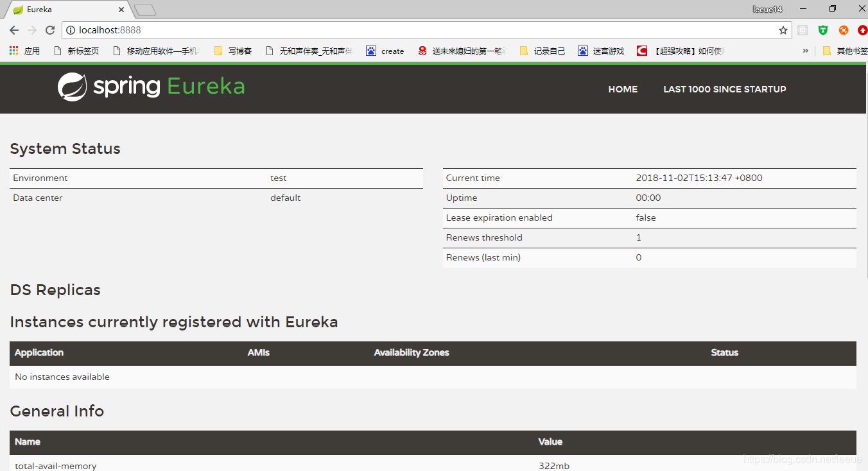The height and width of the screenshot is (471, 868).
Task: Click the Environment value test
Action: pyautogui.click(x=279, y=178)
